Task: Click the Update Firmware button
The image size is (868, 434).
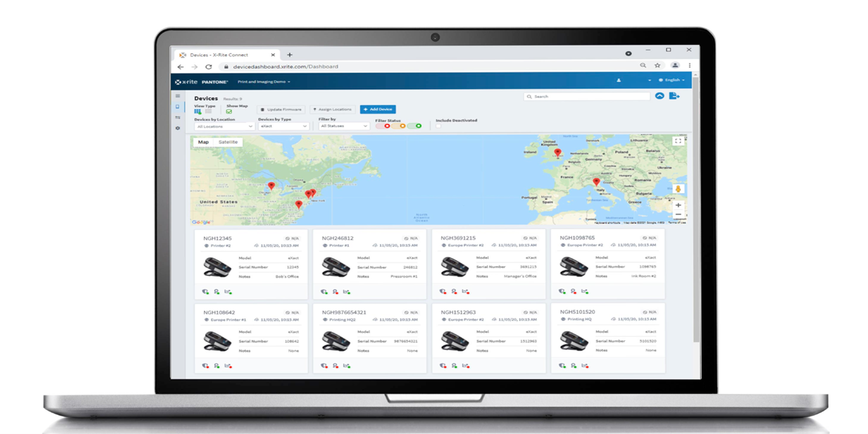Action: point(282,110)
